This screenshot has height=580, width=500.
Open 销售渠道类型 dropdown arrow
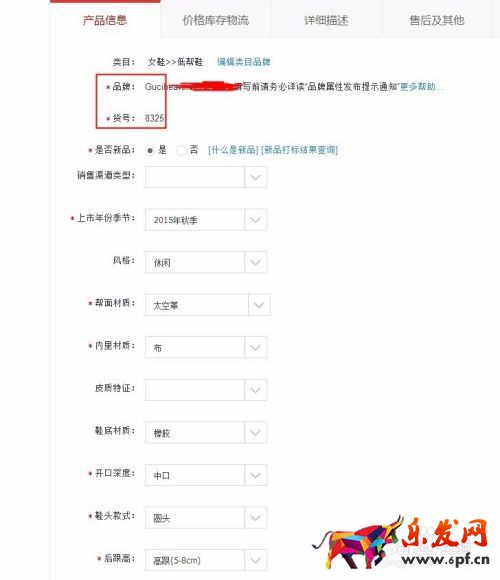[x=255, y=177]
